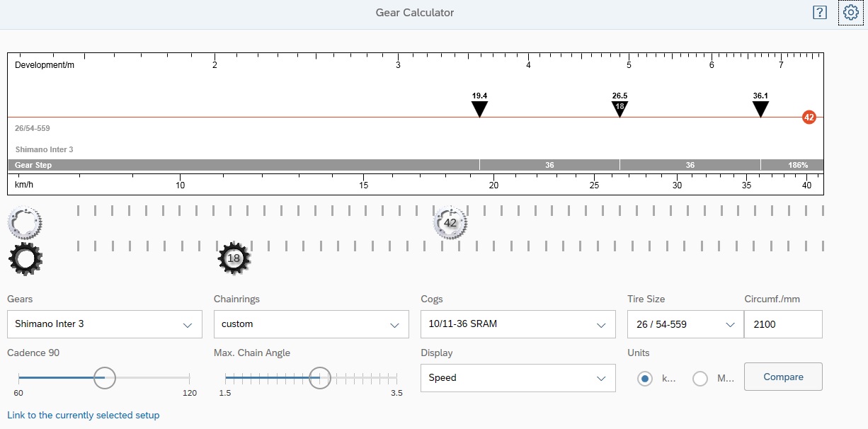Open the settings gear icon
The width and height of the screenshot is (868, 429).
pyautogui.click(x=850, y=13)
